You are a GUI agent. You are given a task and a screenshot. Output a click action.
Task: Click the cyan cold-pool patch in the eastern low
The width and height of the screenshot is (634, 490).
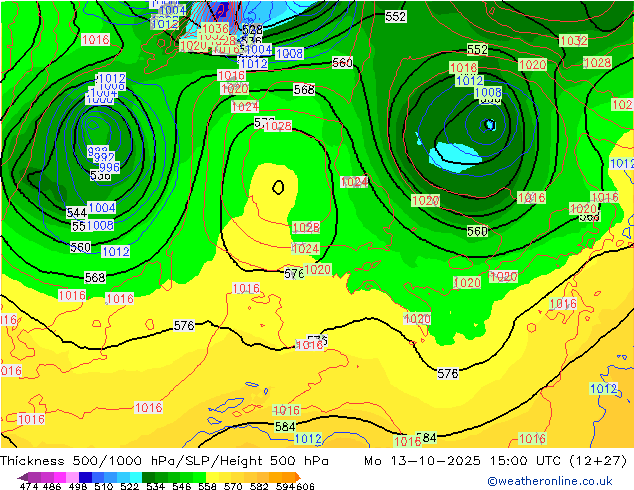click(455, 155)
